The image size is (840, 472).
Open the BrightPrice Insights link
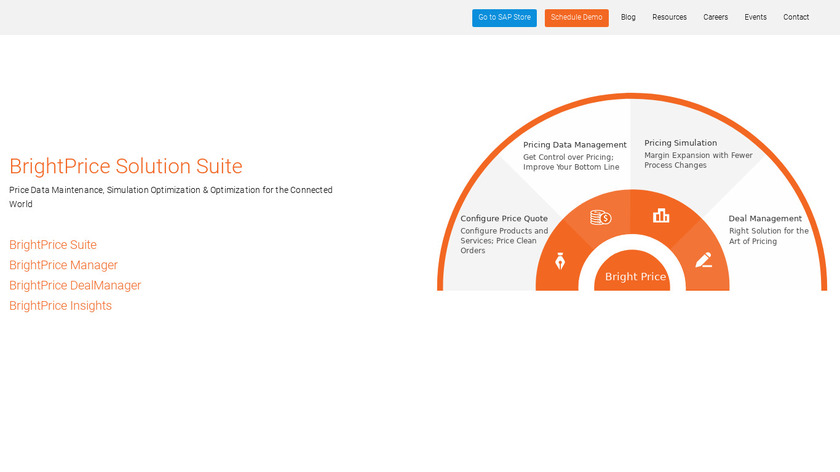pyautogui.click(x=61, y=306)
